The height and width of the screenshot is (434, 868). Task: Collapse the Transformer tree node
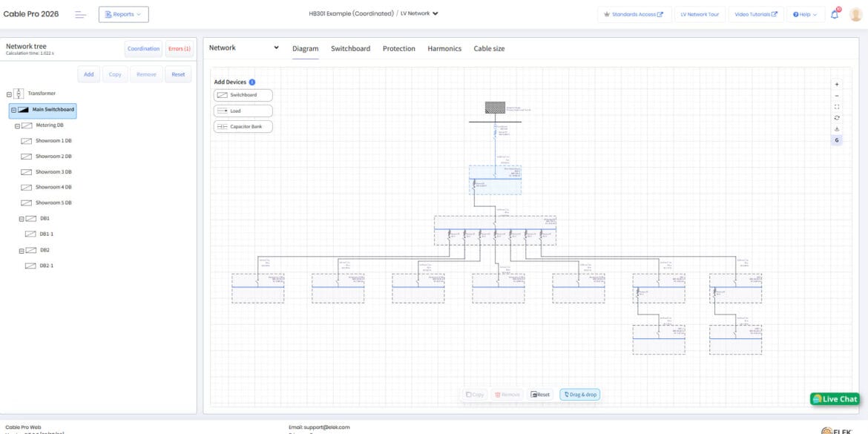pyautogui.click(x=9, y=95)
